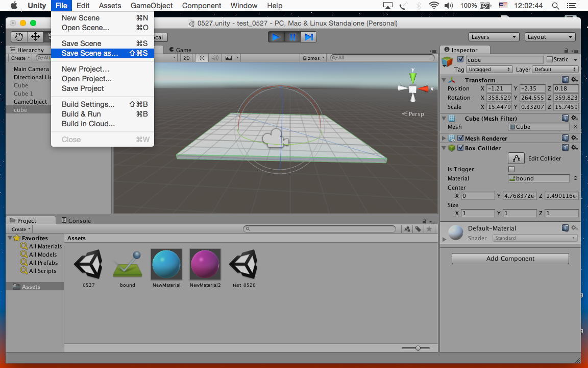
Task: Uncheck the Mesh Renderer enabled checkbox
Action: [460, 139]
